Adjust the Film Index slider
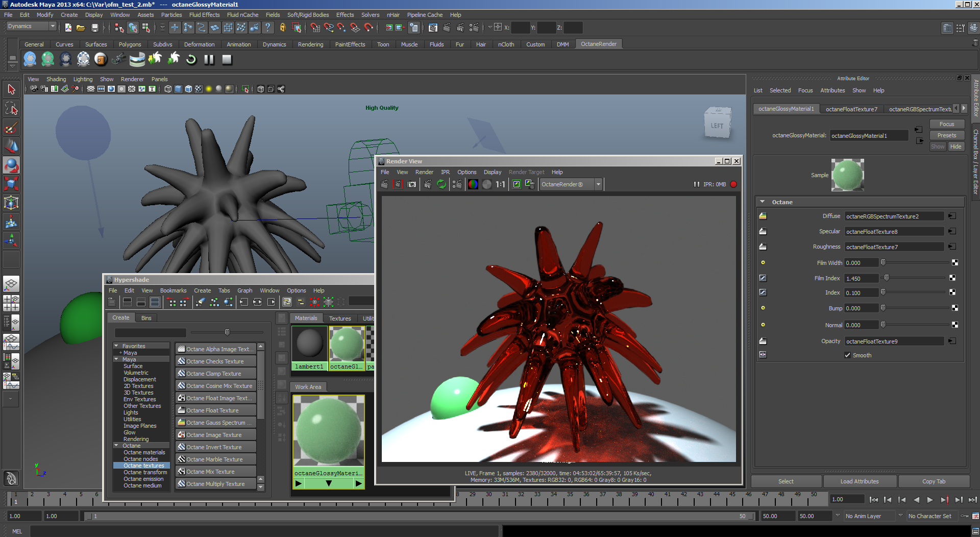The image size is (980, 537). (x=887, y=278)
